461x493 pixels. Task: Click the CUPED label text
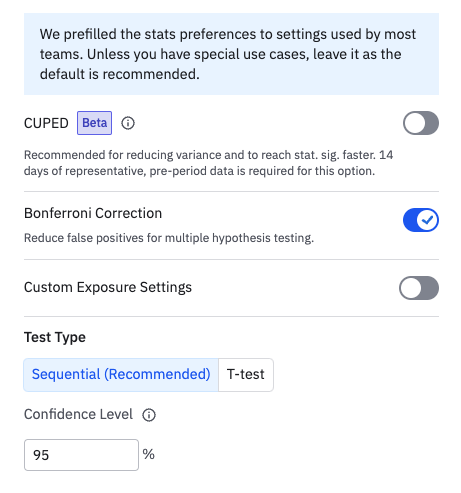[46, 123]
